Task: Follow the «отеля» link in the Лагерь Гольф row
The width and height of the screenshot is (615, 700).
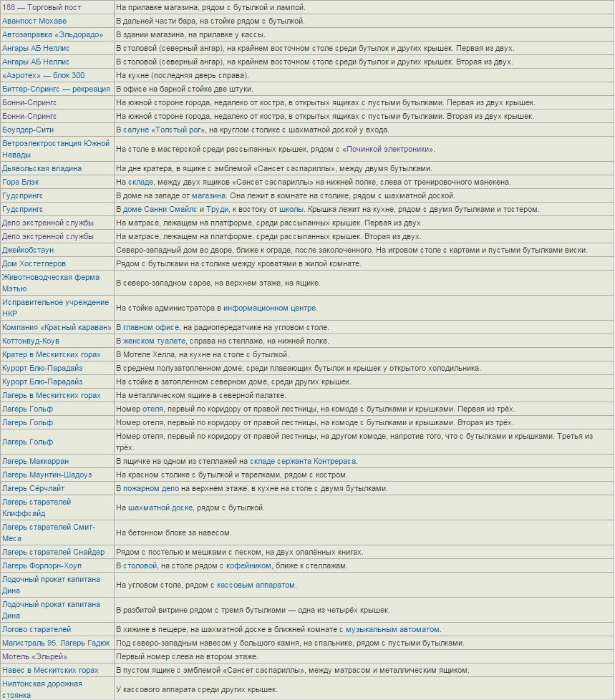Action: pos(152,409)
